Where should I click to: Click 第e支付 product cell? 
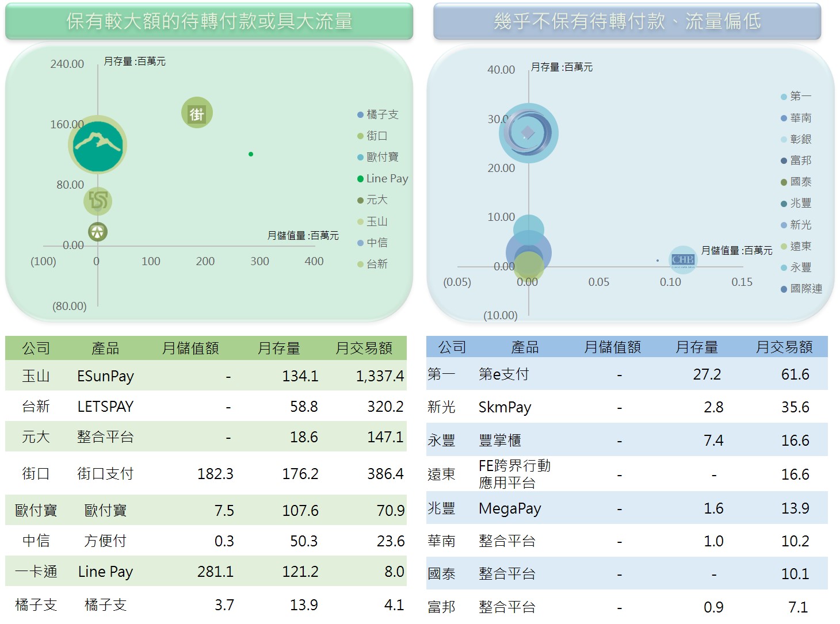503,374
